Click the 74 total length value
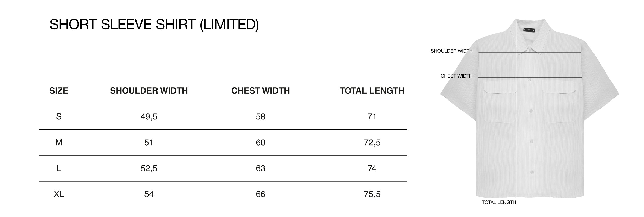Screen dimensions: 644x217 [372, 168]
